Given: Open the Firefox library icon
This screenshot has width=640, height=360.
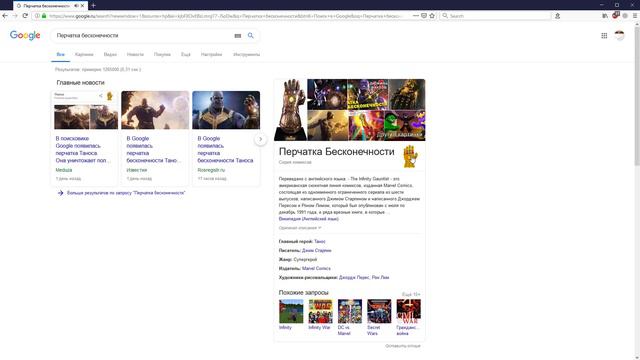Looking at the screenshot, I should pos(605,16).
